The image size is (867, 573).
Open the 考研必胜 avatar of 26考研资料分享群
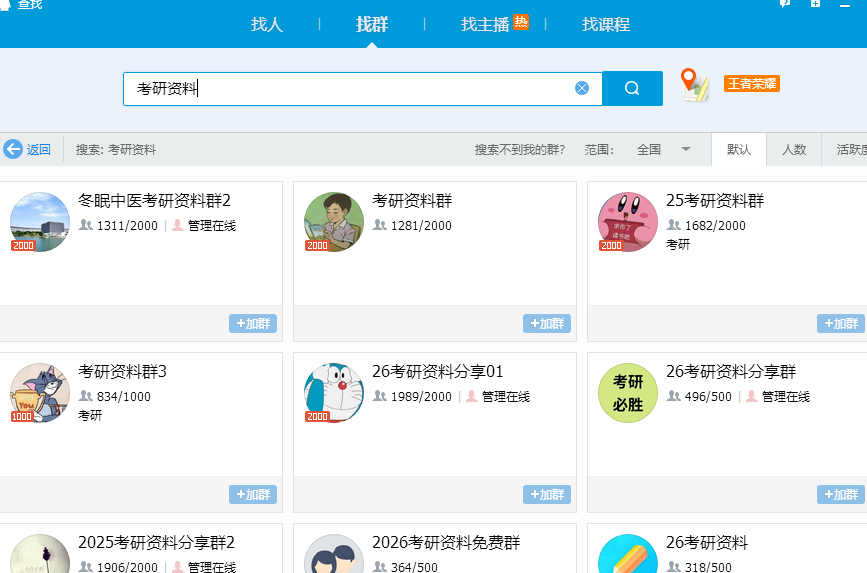click(x=628, y=393)
